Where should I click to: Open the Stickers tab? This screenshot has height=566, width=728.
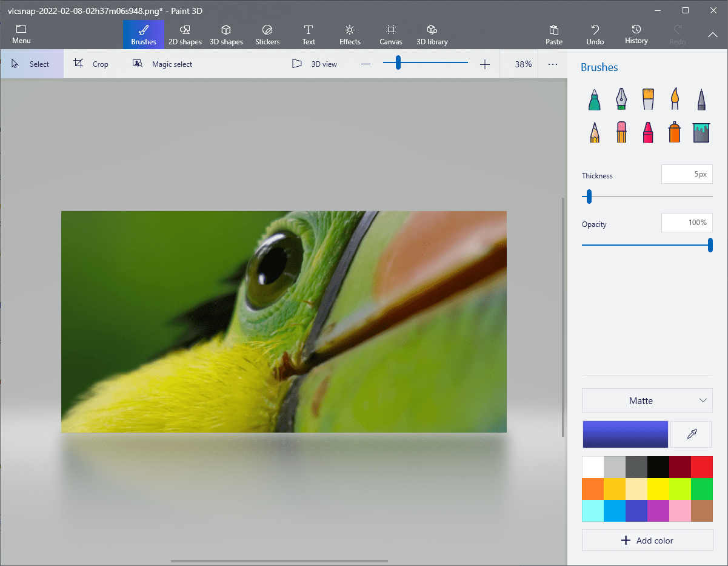coord(267,35)
